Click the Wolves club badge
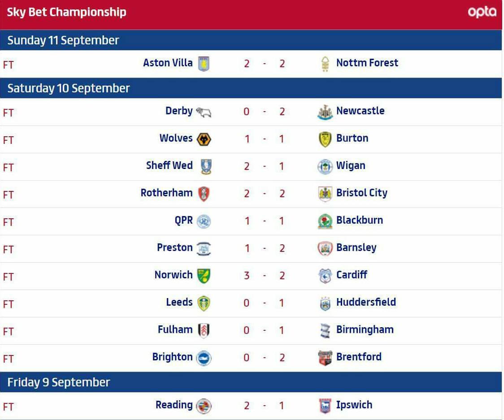This screenshot has height=420, width=504. click(204, 139)
